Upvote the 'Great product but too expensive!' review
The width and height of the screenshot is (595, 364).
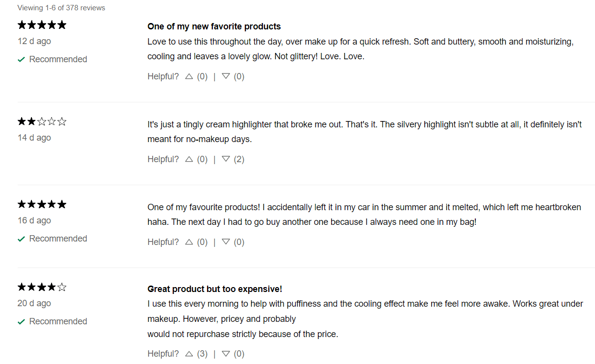[x=189, y=354]
